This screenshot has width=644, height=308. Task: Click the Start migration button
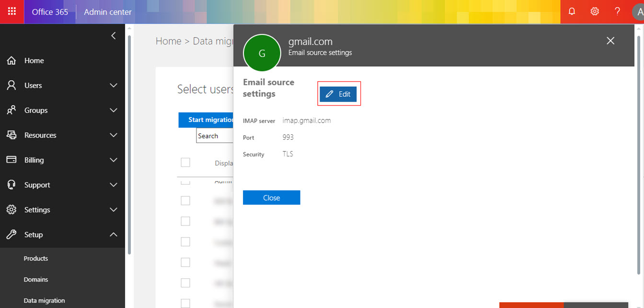[x=206, y=120]
